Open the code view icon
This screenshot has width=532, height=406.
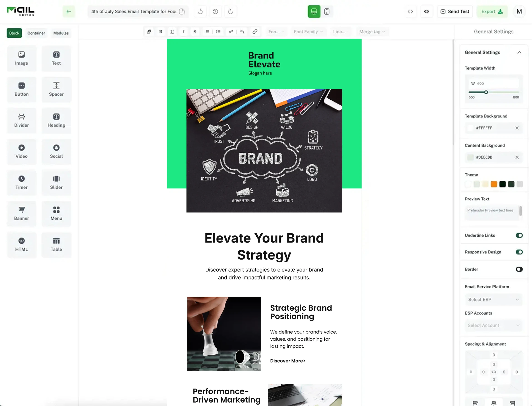(410, 11)
